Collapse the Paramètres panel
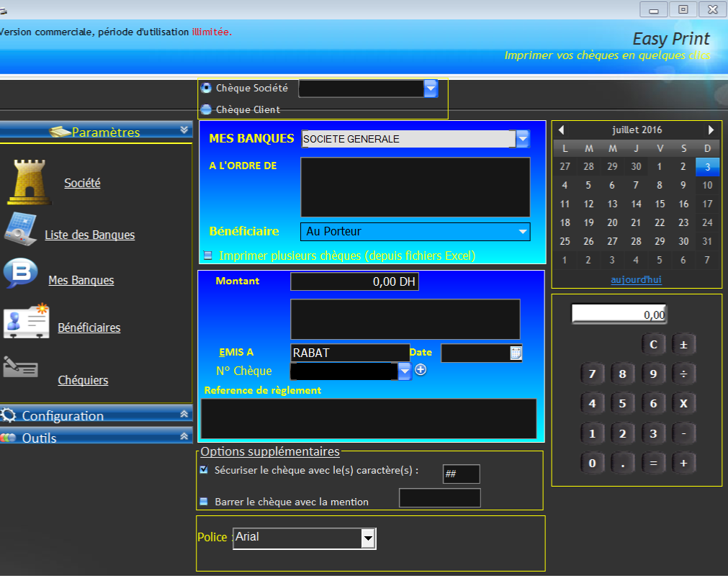The height and width of the screenshot is (578, 728). point(184,130)
